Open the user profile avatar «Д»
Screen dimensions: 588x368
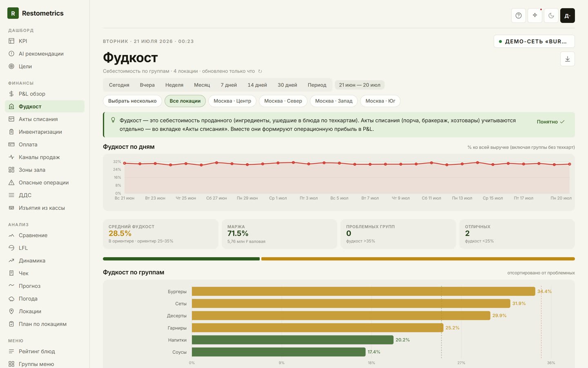click(x=568, y=16)
